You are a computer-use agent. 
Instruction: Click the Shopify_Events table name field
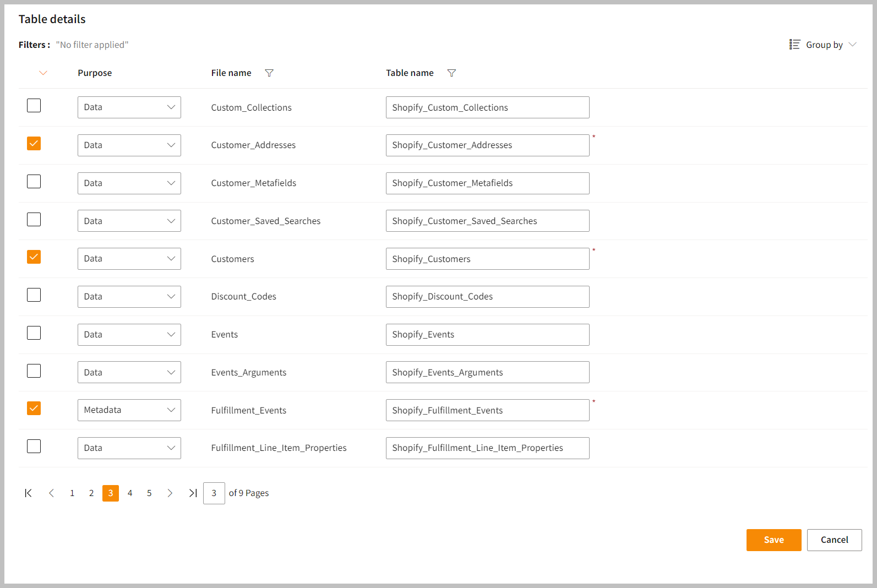(487, 335)
